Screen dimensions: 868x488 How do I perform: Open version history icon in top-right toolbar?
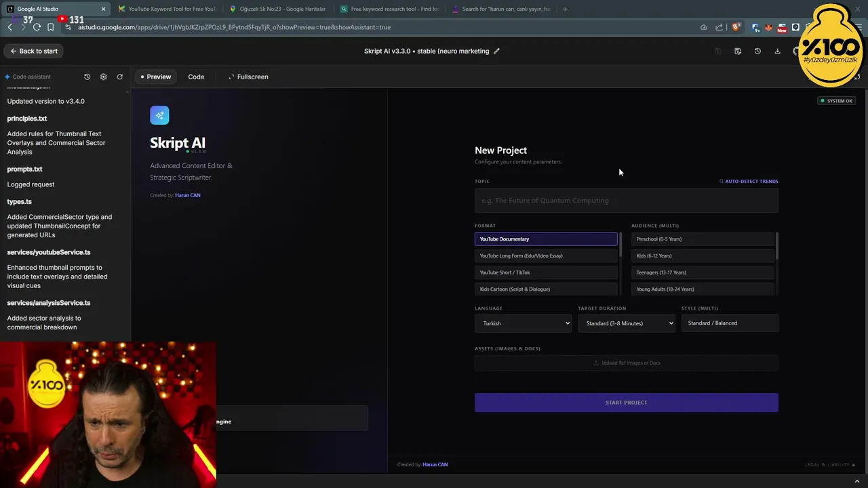coord(757,51)
